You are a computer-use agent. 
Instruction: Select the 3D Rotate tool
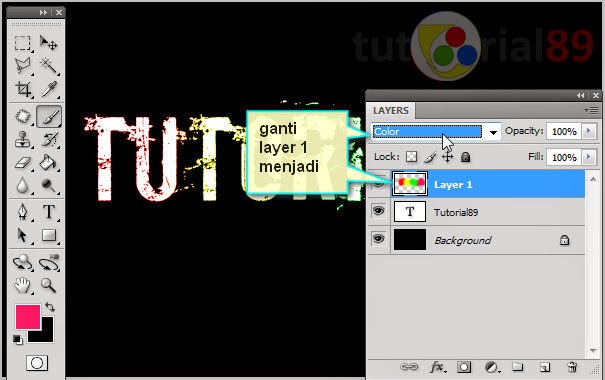coord(22,262)
